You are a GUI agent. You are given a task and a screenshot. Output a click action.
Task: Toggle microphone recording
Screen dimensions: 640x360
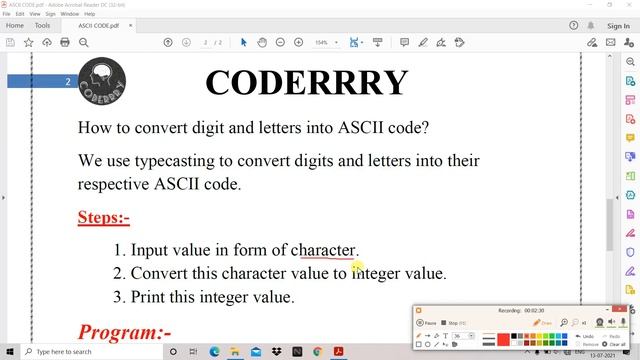[623, 322]
